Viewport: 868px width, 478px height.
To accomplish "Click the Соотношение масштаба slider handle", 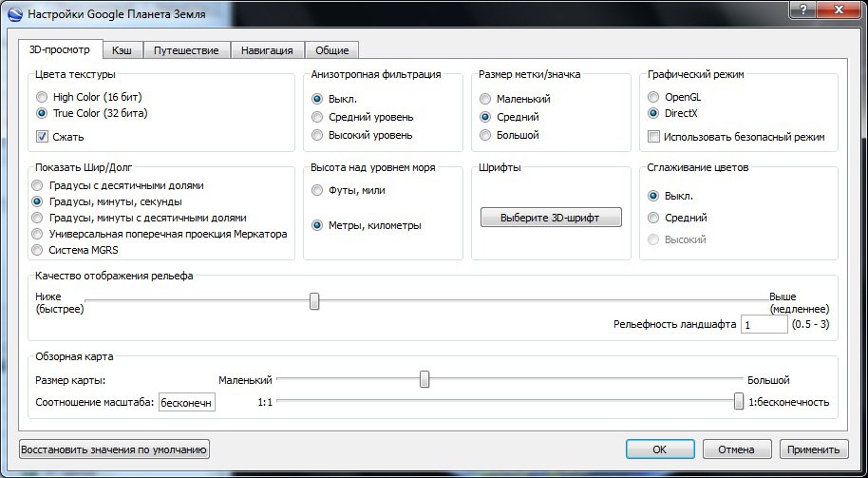I will 739,401.
